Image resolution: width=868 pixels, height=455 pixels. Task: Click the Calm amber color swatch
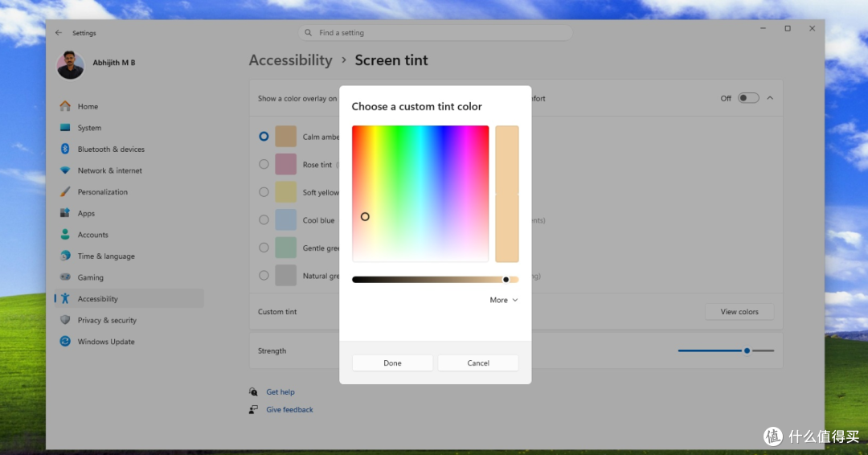(x=285, y=136)
